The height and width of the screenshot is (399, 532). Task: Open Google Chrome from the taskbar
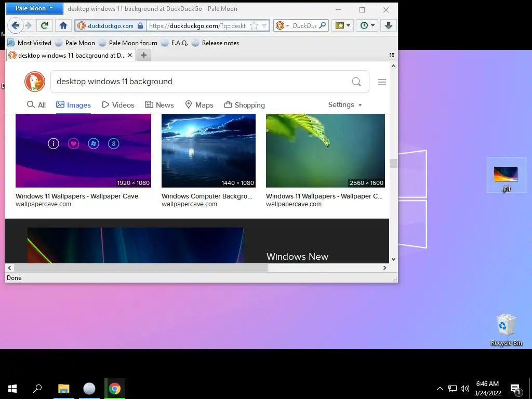pos(115,389)
